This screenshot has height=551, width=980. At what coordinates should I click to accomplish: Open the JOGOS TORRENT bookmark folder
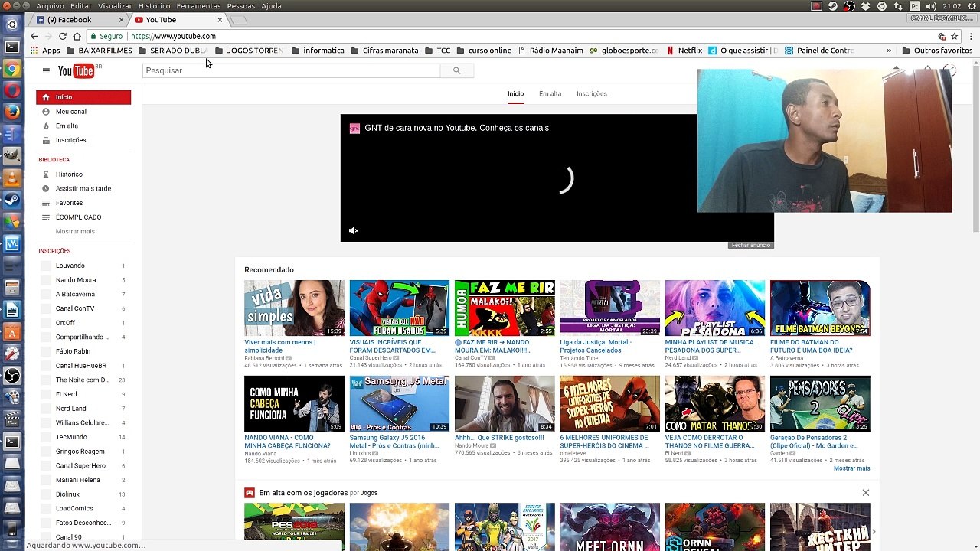point(249,51)
